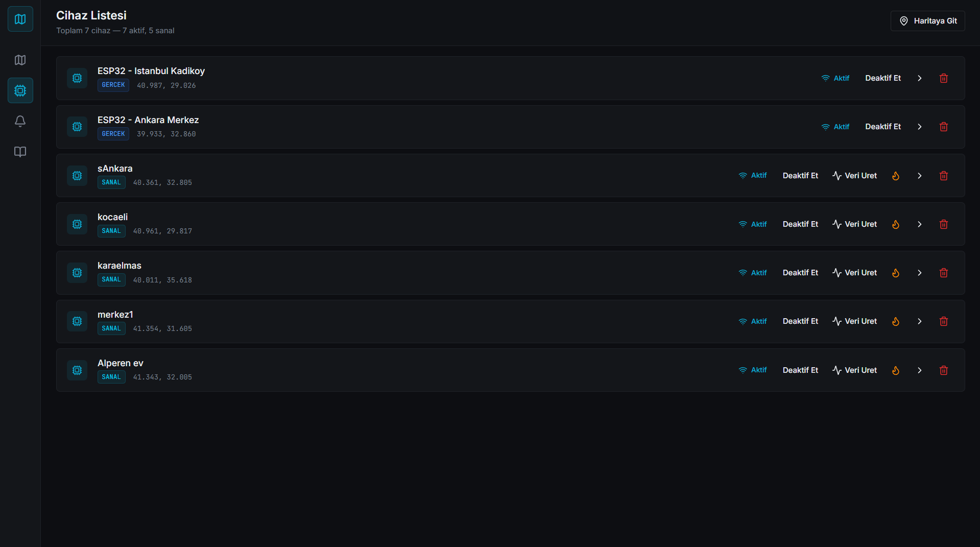Click the flame icon for Alperen ev
980x547 pixels.
pyautogui.click(x=895, y=370)
